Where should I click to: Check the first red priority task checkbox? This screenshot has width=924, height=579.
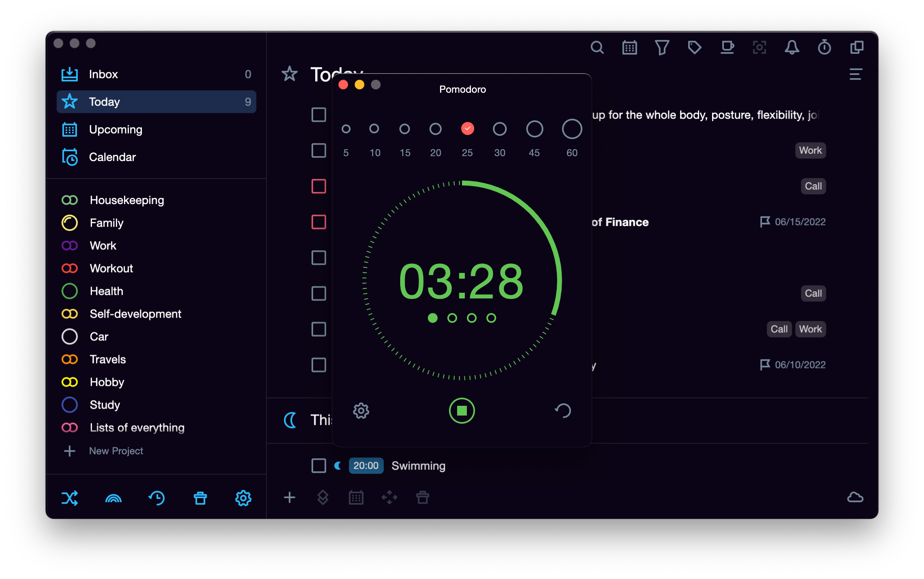click(x=319, y=186)
